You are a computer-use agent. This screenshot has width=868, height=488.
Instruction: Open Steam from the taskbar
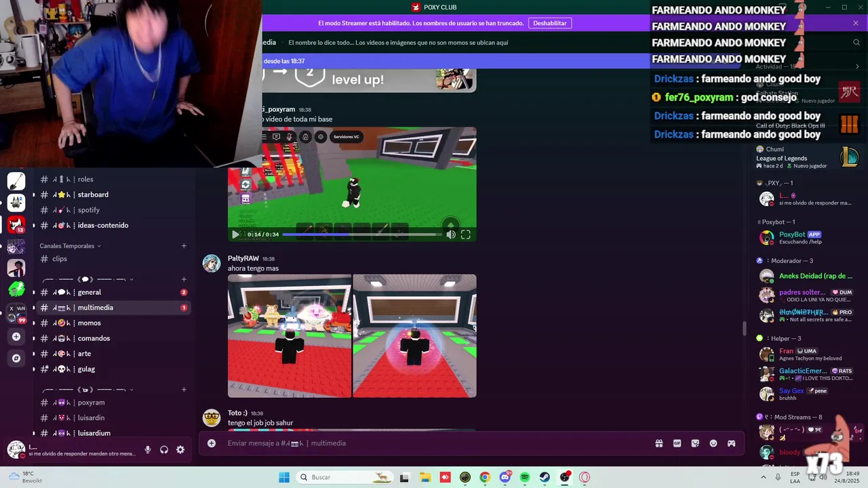[545, 477]
